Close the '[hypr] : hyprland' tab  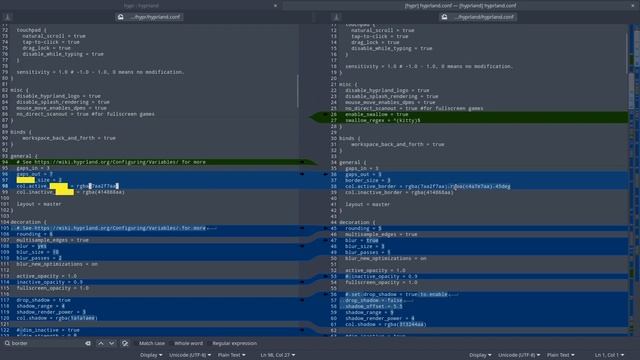coord(276,6)
